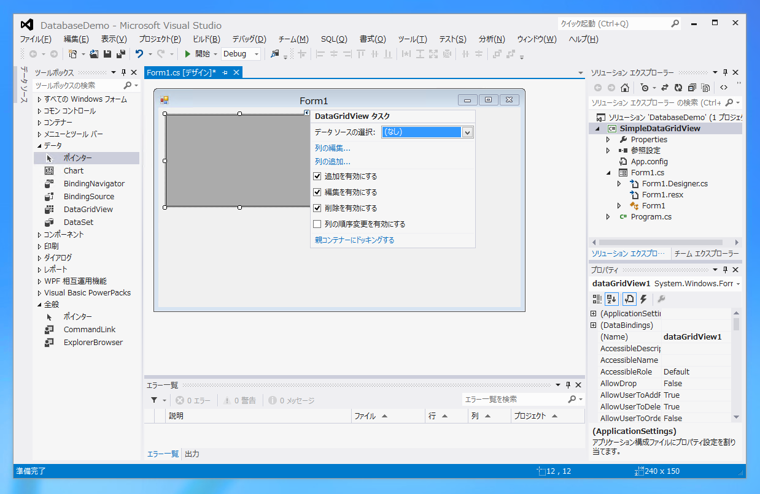Click the Solution Explorer refresh icon
Screen dimensions: 760x494
click(679, 88)
